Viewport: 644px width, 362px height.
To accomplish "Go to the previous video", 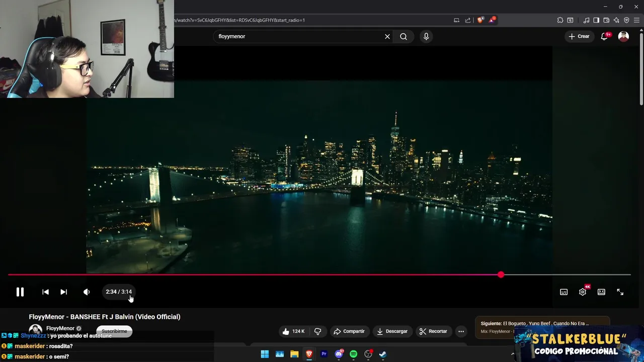I will tap(45, 292).
